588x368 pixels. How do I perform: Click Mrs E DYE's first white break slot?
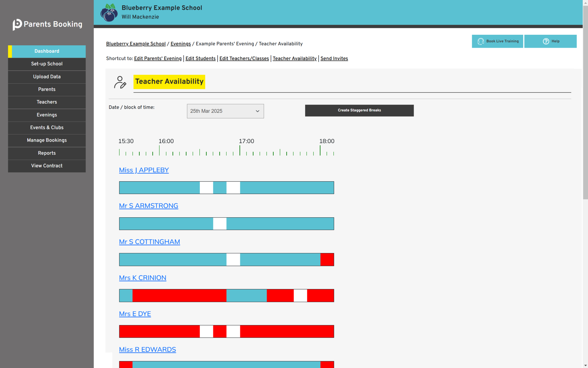pyautogui.click(x=206, y=331)
